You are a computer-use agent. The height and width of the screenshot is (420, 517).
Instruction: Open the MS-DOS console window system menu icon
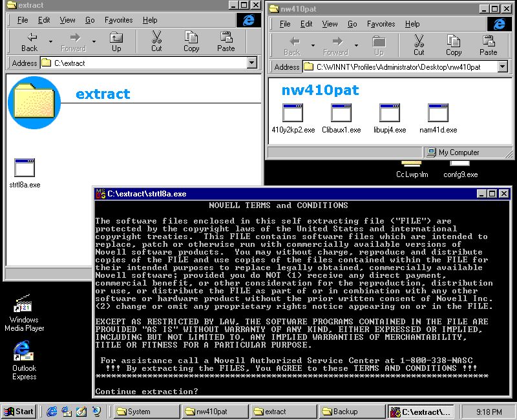[x=101, y=194]
